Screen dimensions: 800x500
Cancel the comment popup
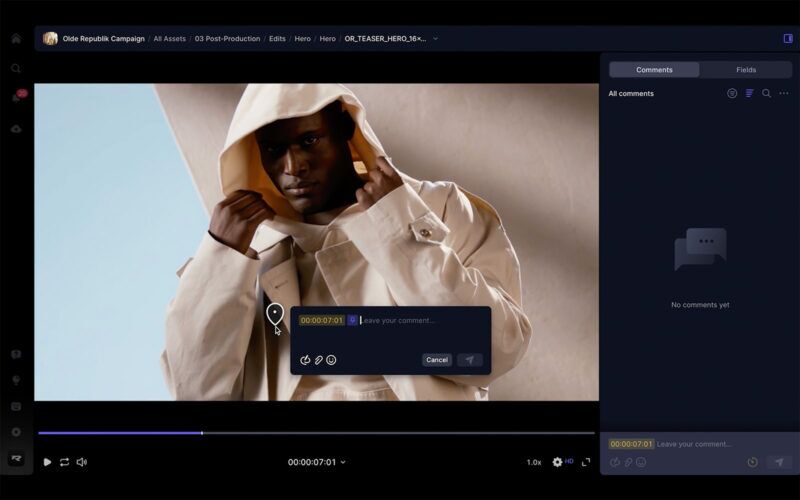[437, 360]
